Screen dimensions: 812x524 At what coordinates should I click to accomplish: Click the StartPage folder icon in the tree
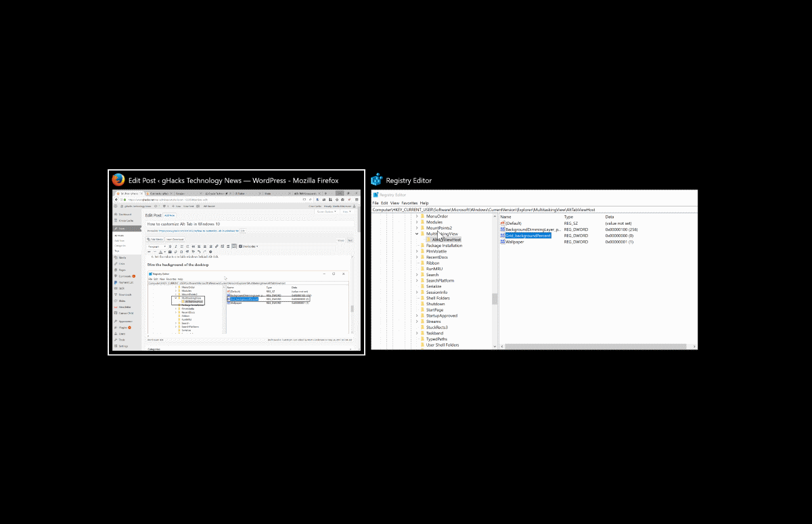(x=423, y=310)
